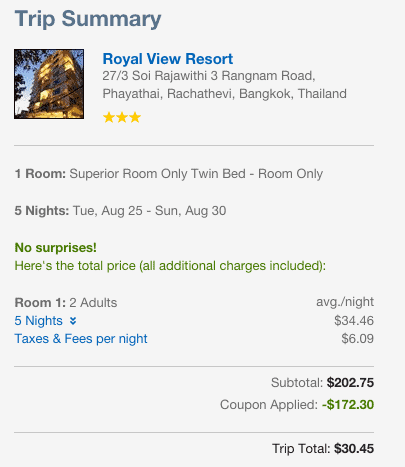
Task: Click the $34.46 average nightly rate
Action: (x=354, y=321)
